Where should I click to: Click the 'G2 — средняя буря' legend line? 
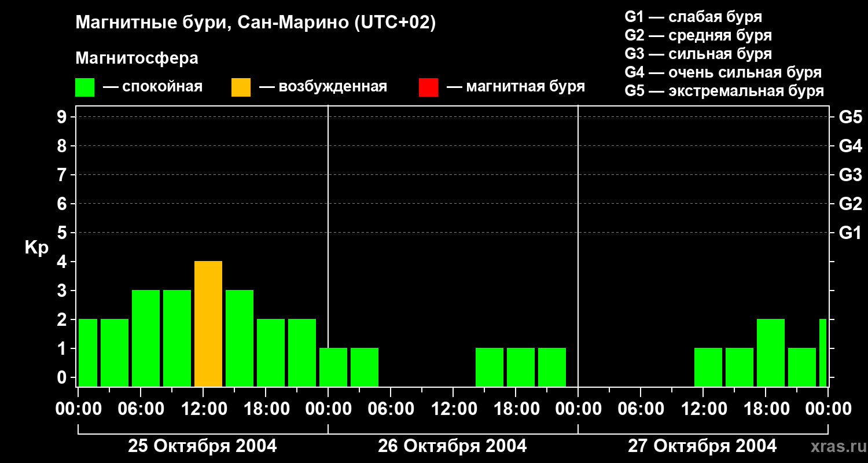(x=698, y=35)
